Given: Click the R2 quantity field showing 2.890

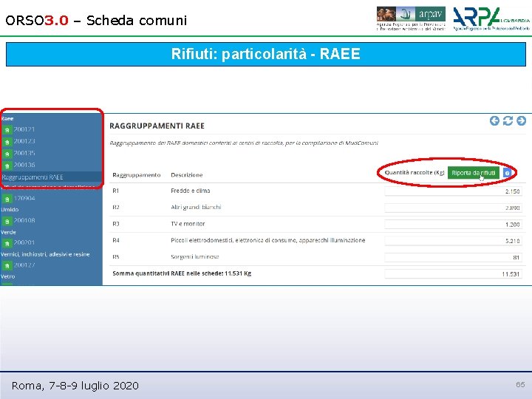Looking at the screenshot, I should click(453, 208).
